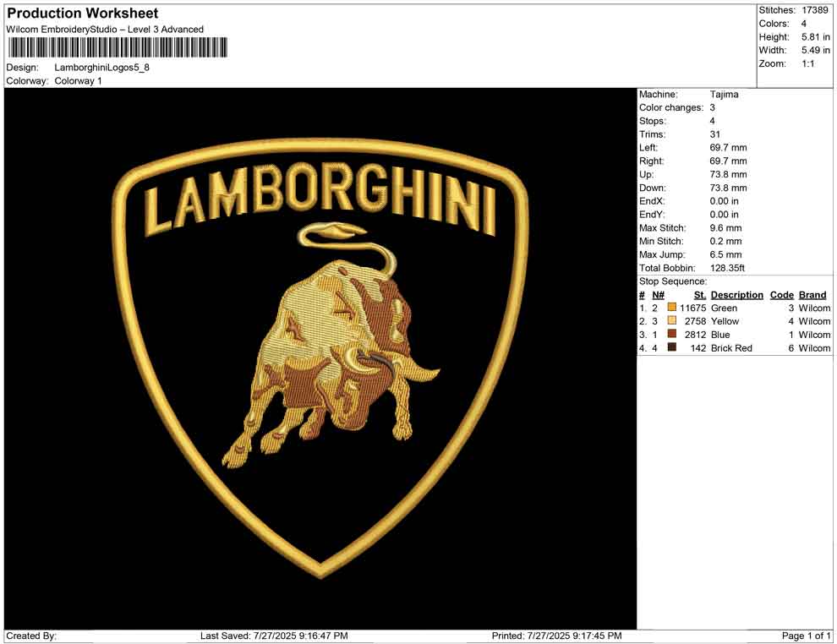Click the total bobbin value '128.35ft'
837x644 pixels.
728,268
